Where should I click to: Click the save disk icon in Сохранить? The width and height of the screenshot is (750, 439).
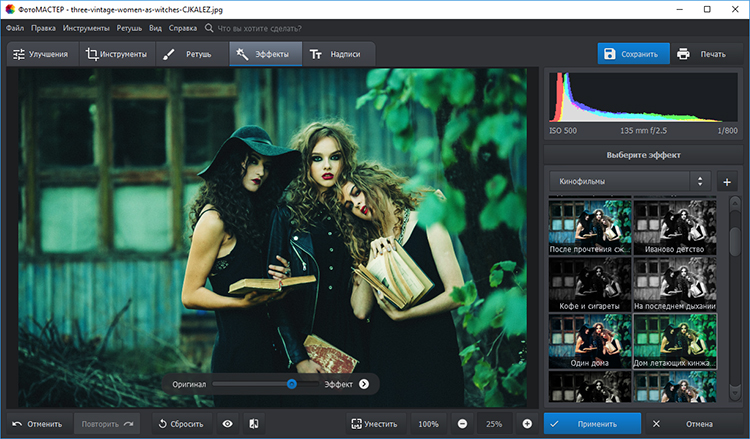pyautogui.click(x=610, y=54)
